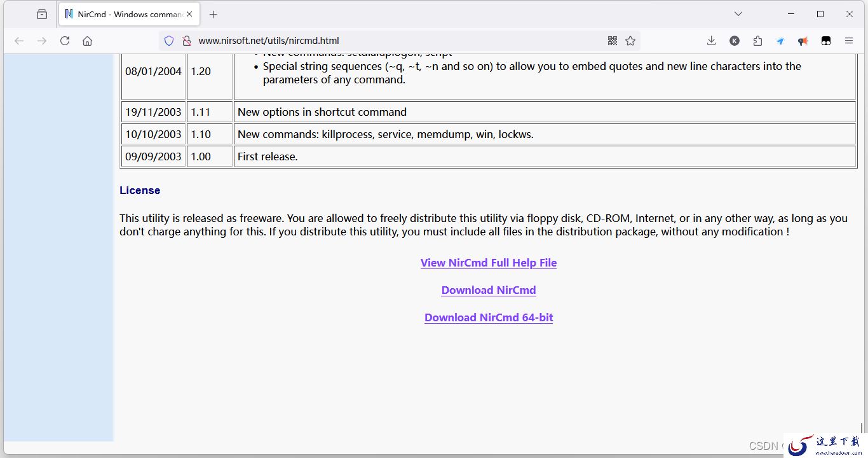This screenshot has height=458, width=868.
Task: Open the View NirCmd Full Help File link
Action: tap(489, 263)
